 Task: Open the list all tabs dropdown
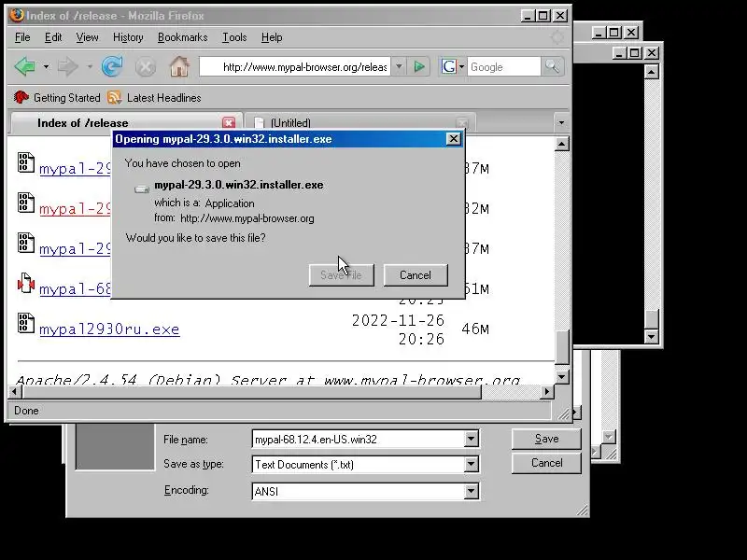561,123
